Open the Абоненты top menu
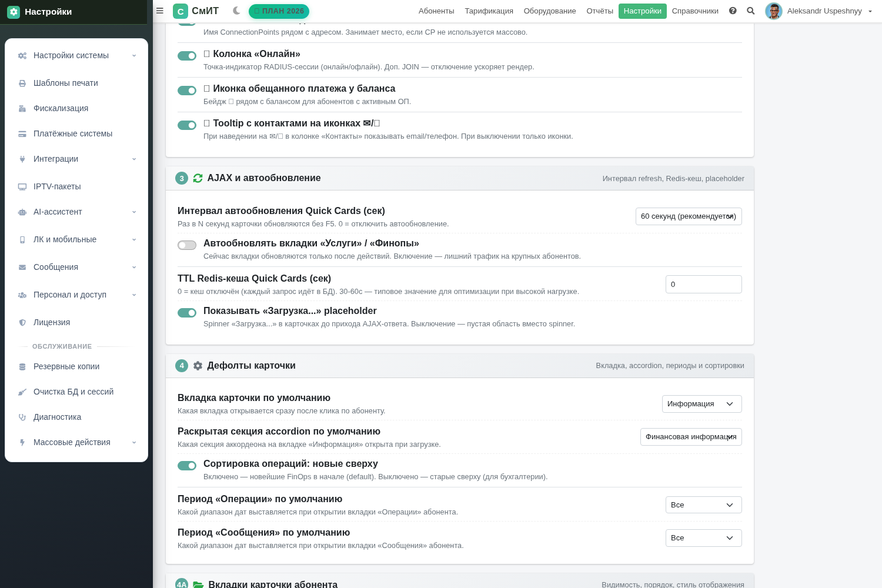This screenshot has height=588, width=882. 436,11
